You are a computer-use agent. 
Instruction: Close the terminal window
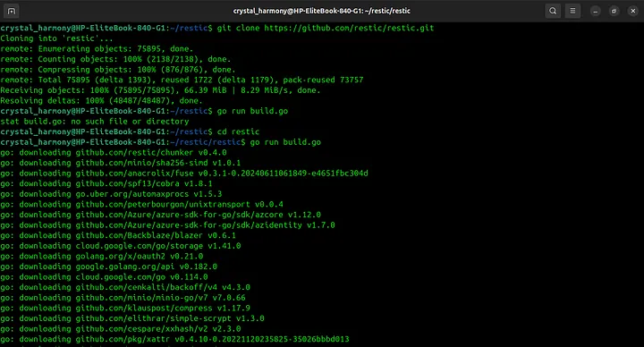coord(633,11)
